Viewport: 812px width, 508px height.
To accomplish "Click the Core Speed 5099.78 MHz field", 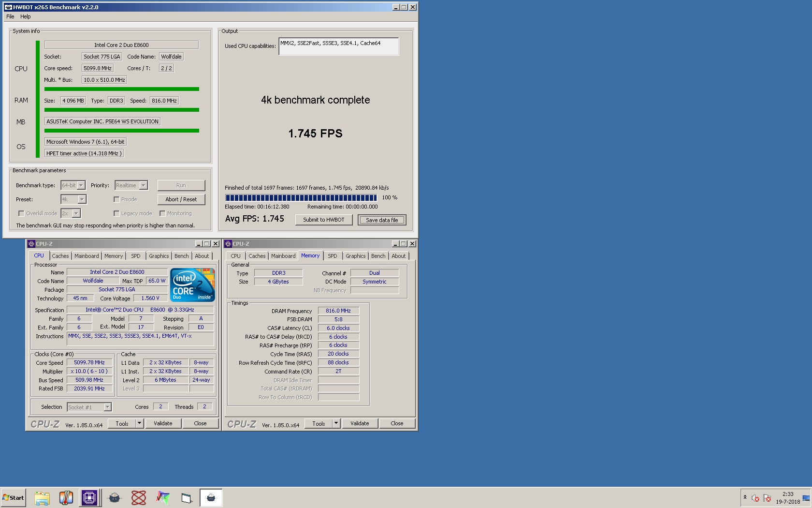I will coord(89,362).
